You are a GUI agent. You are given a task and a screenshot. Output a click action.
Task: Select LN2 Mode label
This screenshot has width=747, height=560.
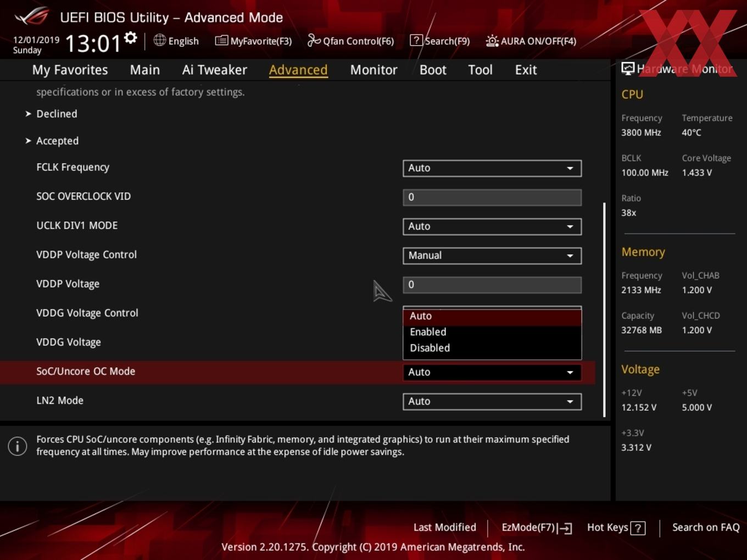(60, 401)
